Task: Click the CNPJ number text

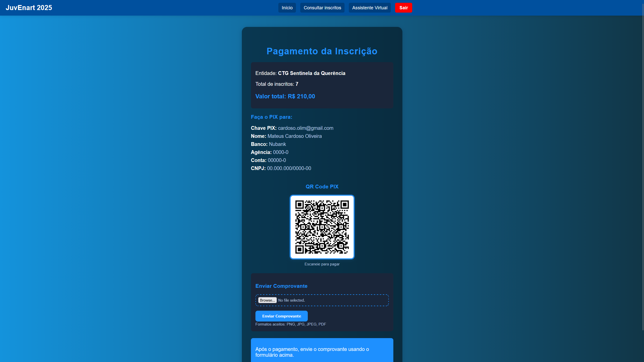Action: (289, 168)
